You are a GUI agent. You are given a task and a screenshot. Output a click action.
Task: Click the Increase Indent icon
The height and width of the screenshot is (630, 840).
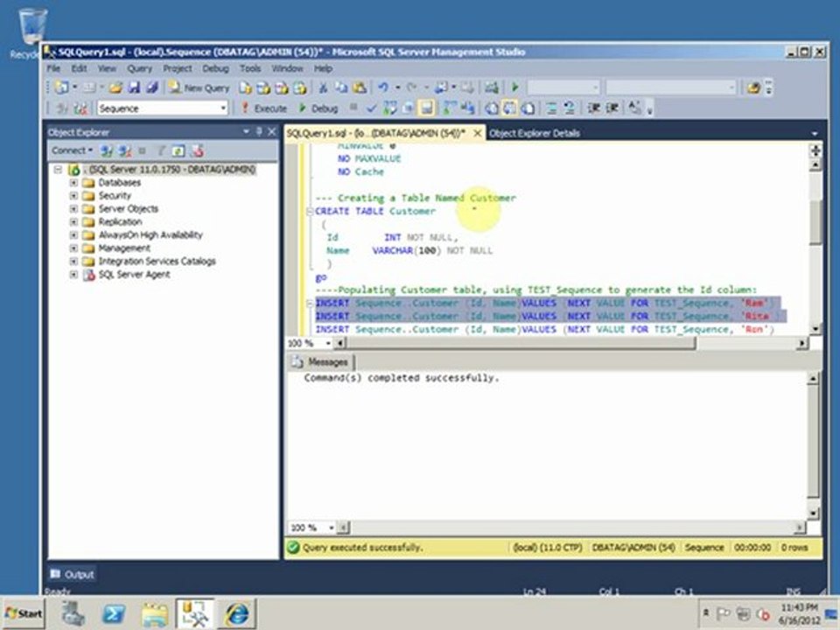(x=612, y=108)
